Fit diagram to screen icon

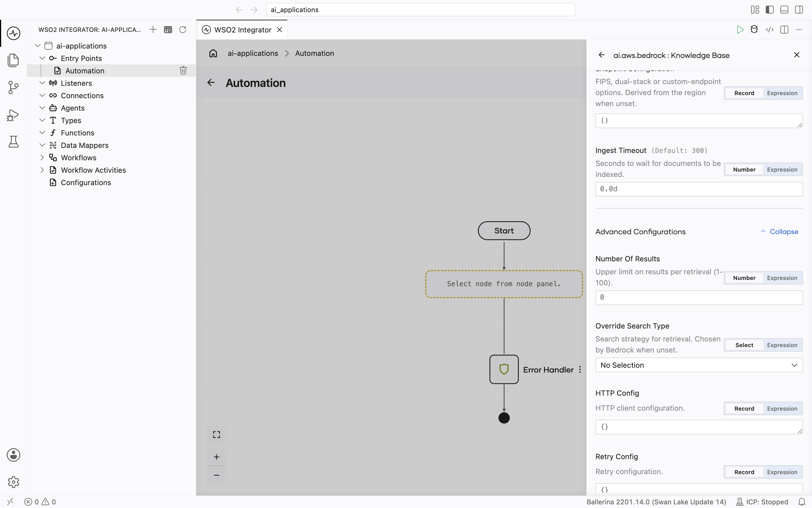point(217,435)
